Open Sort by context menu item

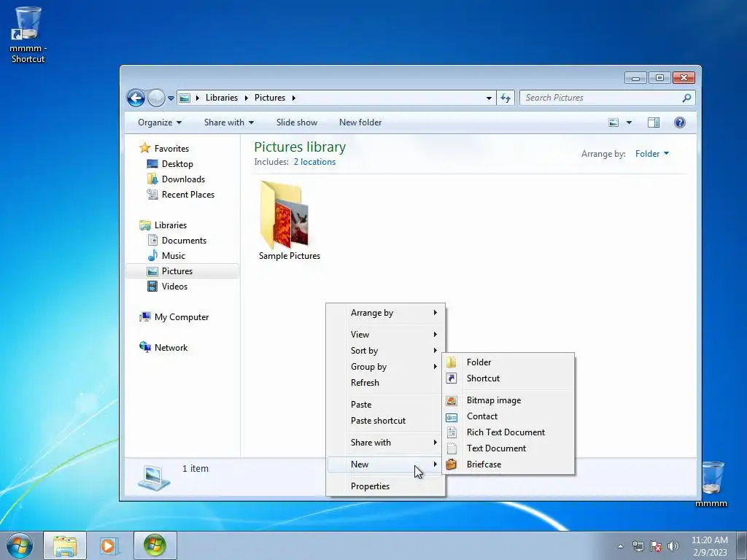coord(386,351)
